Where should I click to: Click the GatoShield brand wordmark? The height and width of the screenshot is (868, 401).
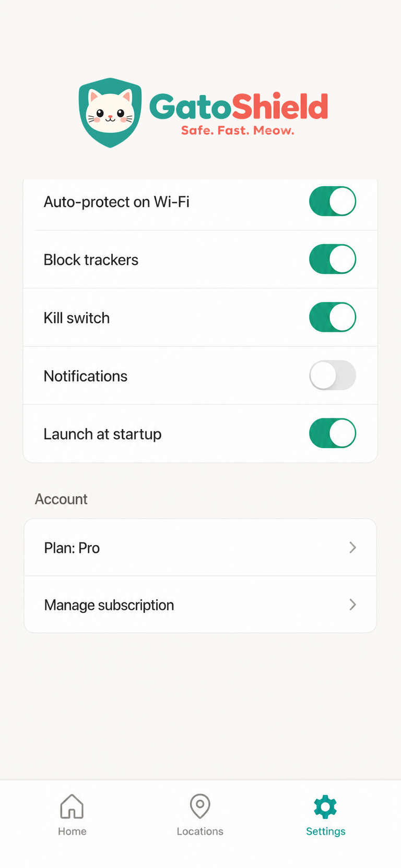239,106
